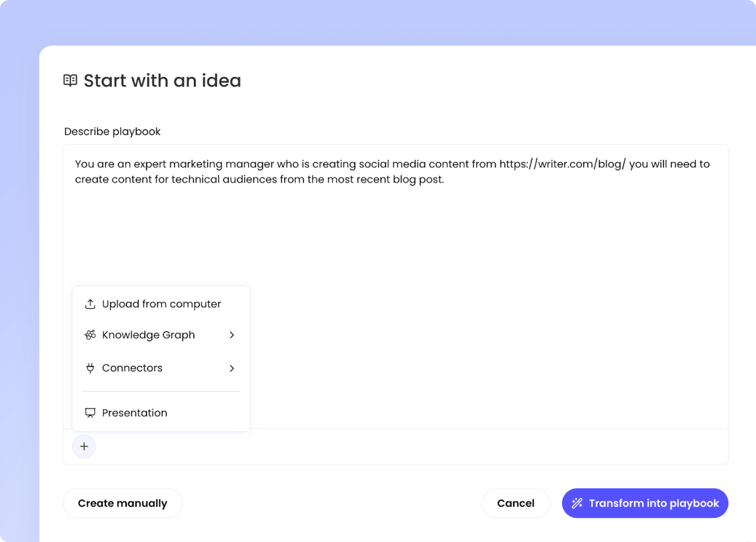Cancel the playbook dialog

coord(516,503)
